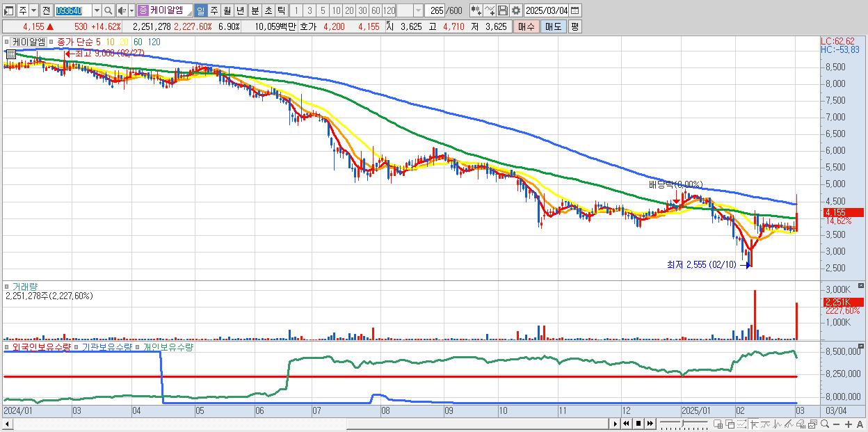Open the stock search magnifier icon
Viewport: 868px width, 432px height.
tap(108, 10)
